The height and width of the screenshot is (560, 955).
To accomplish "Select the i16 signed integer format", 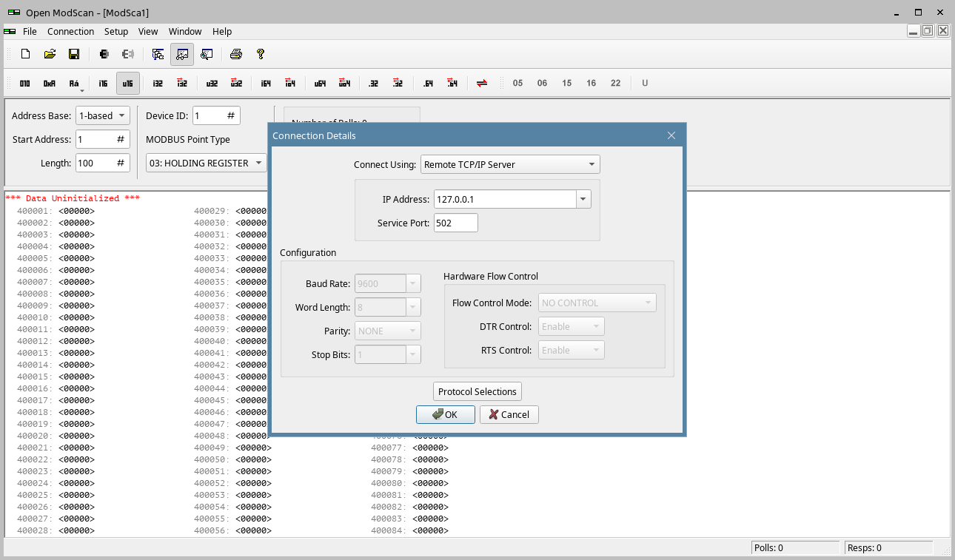I will [x=103, y=84].
